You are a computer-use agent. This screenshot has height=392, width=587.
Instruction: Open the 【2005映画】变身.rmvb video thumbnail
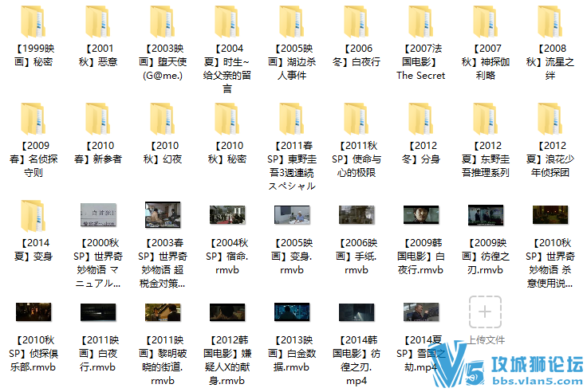pyautogui.click(x=292, y=215)
